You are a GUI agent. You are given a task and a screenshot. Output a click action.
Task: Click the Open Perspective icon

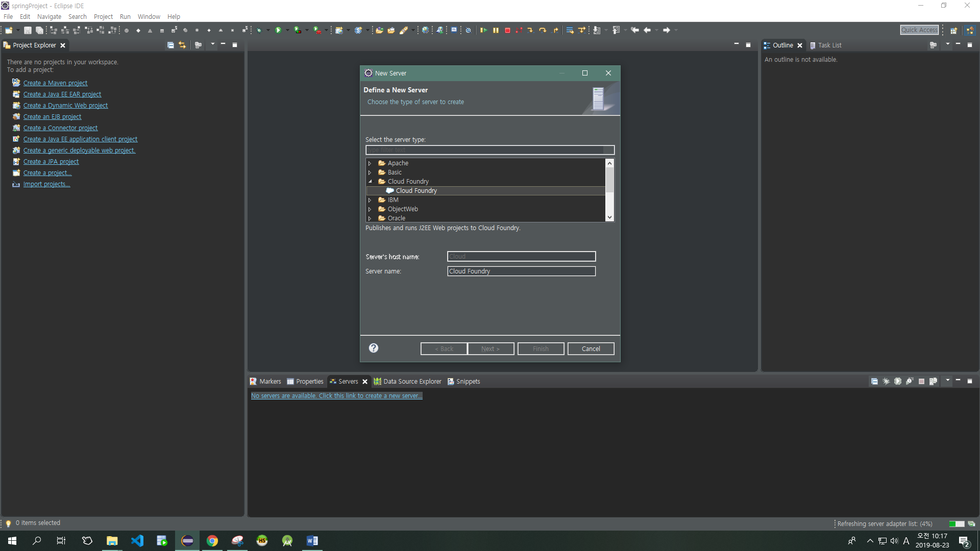pyautogui.click(x=953, y=31)
